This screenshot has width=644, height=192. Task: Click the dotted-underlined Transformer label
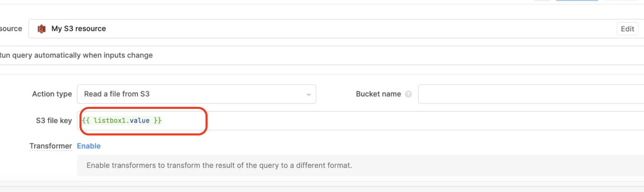coord(50,146)
